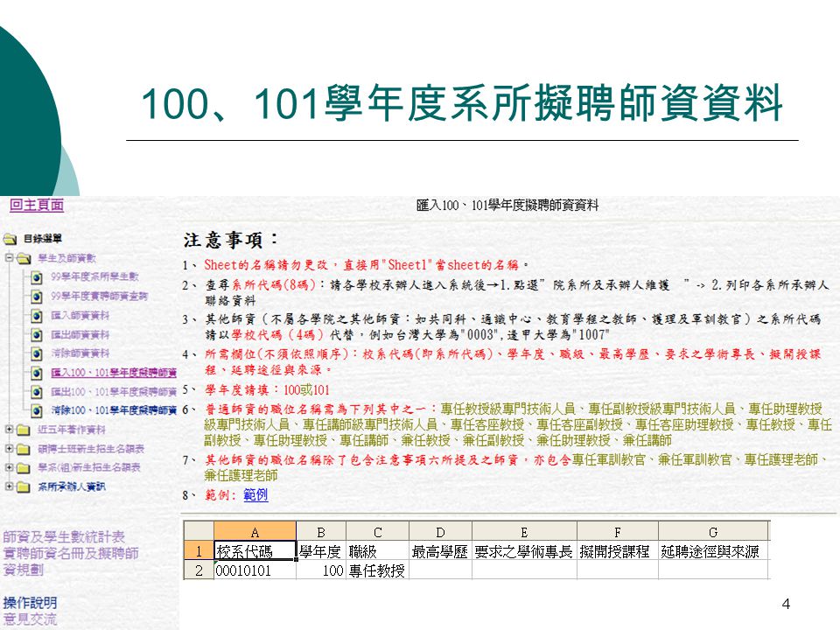Select row header 1 in spreadsheet
Viewport: 840px width, 630px height.
click(199, 551)
